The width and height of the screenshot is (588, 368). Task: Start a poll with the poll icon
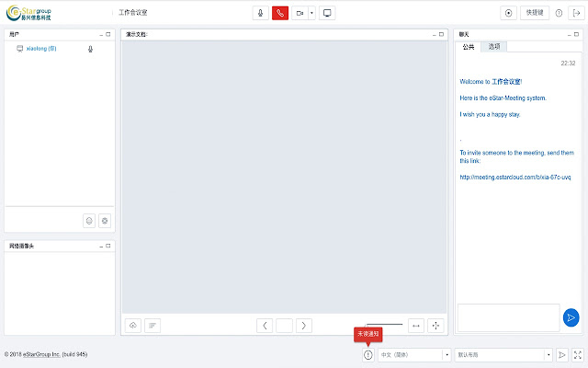pos(153,326)
